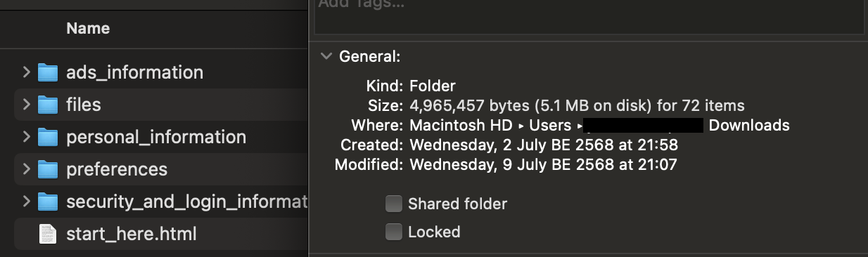
Task: Expand the ads_information folder chevron
Action: tap(26, 72)
